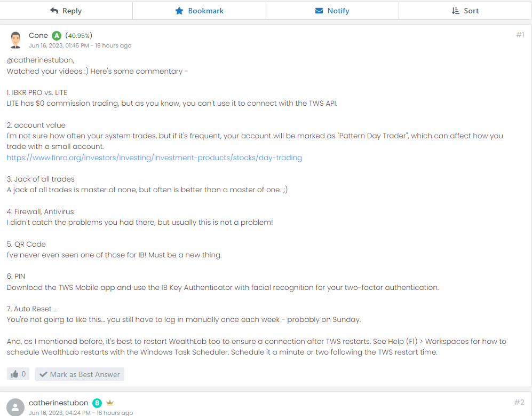Open the FINRA day-trading link

tap(154, 158)
